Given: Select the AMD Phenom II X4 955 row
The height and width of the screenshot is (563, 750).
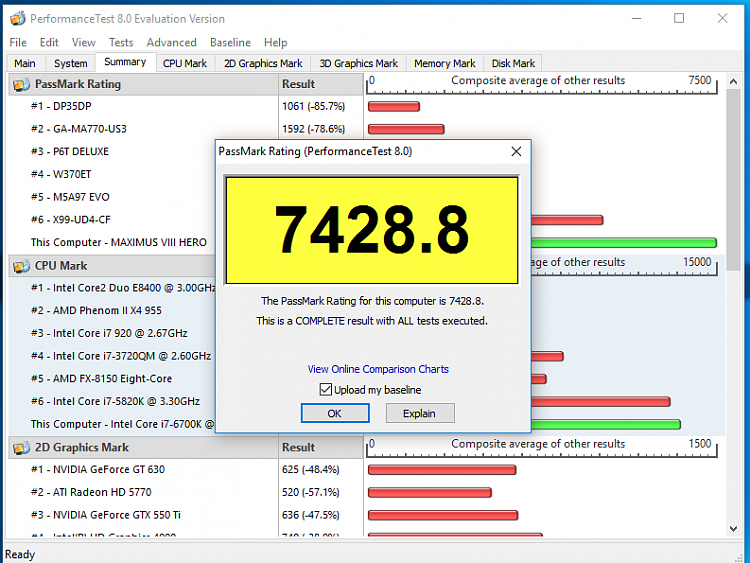Looking at the screenshot, I should (x=111, y=311).
